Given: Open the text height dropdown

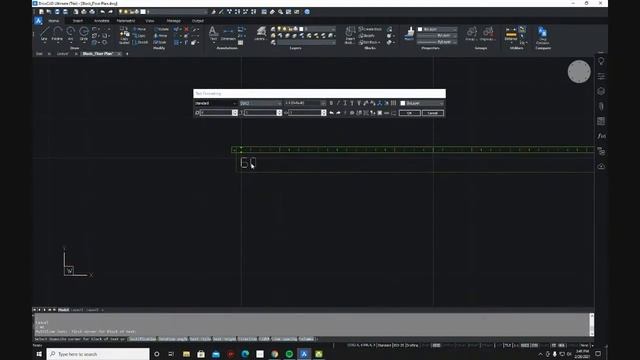Looking at the screenshot, I should [305, 103].
